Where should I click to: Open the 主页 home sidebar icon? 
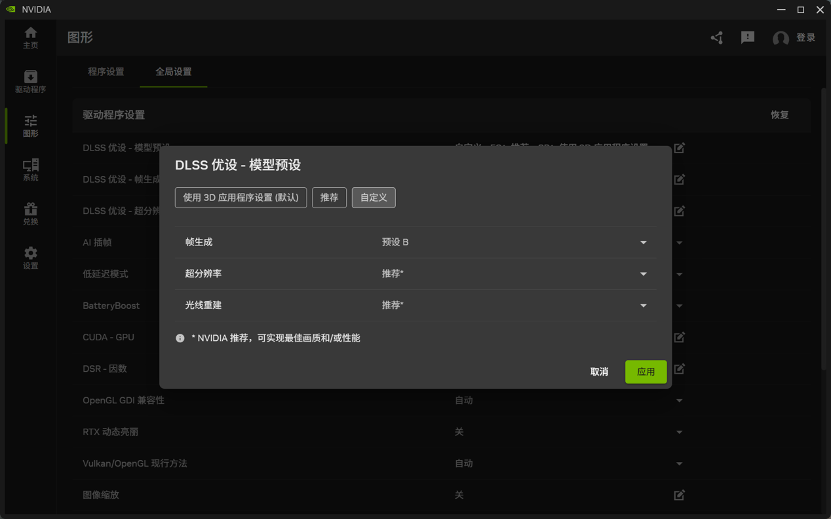tap(30, 38)
